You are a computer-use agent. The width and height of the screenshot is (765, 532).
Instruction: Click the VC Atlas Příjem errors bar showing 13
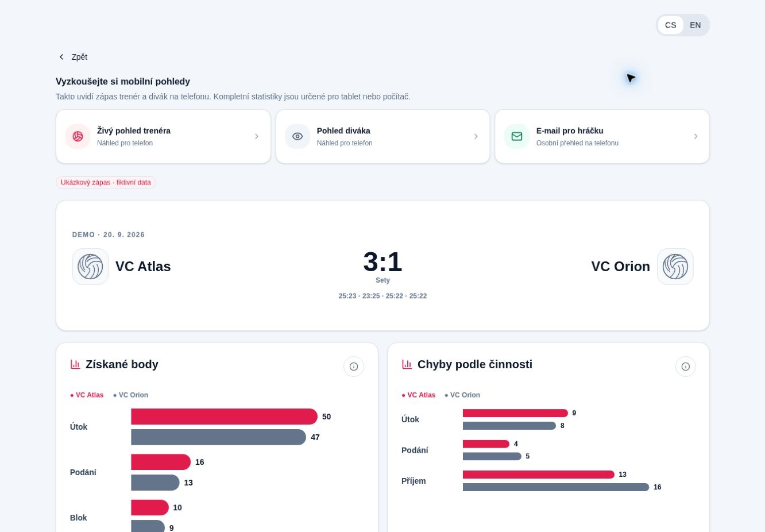539,475
